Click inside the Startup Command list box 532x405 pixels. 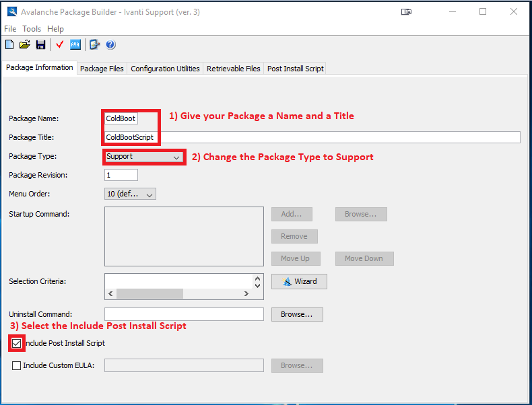tap(184, 236)
